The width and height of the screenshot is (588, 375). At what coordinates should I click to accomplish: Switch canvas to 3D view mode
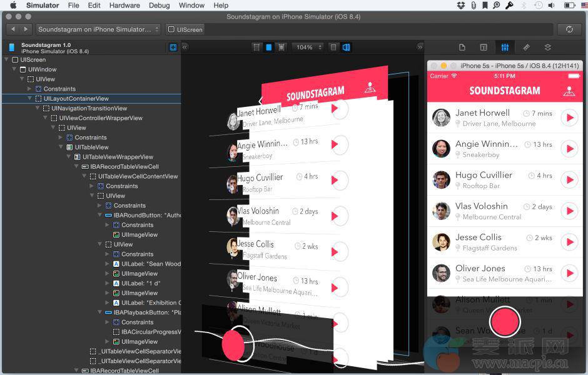coord(346,47)
